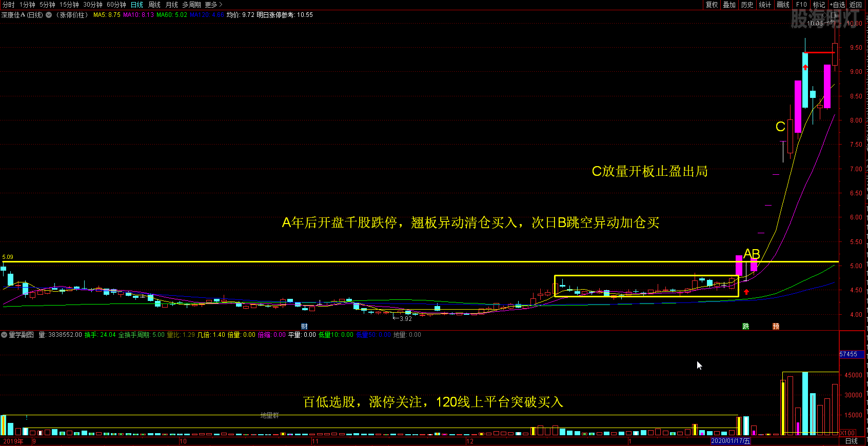Click the 5.09 price line label
Viewport: 868px width, 446px height.
[8, 257]
